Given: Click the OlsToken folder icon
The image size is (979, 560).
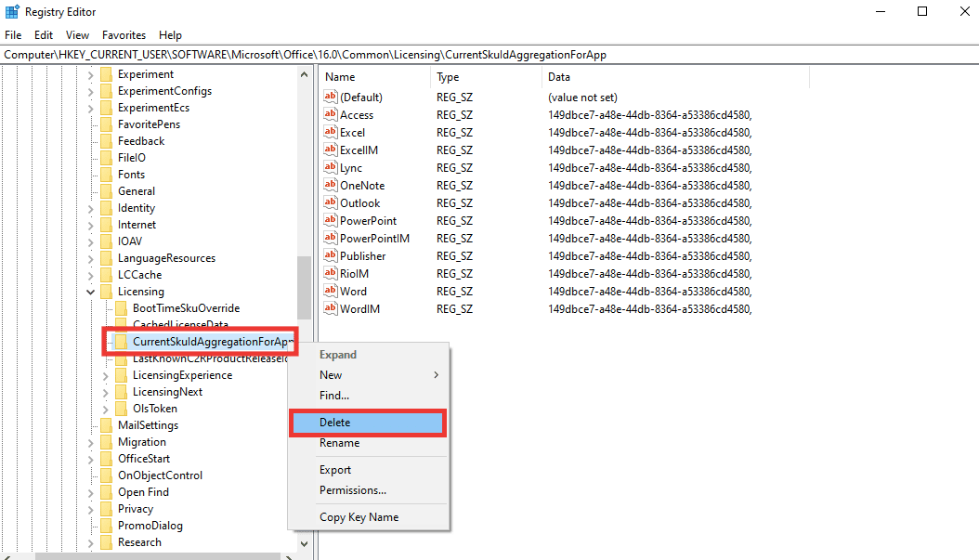Looking at the screenshot, I should coord(121,409).
